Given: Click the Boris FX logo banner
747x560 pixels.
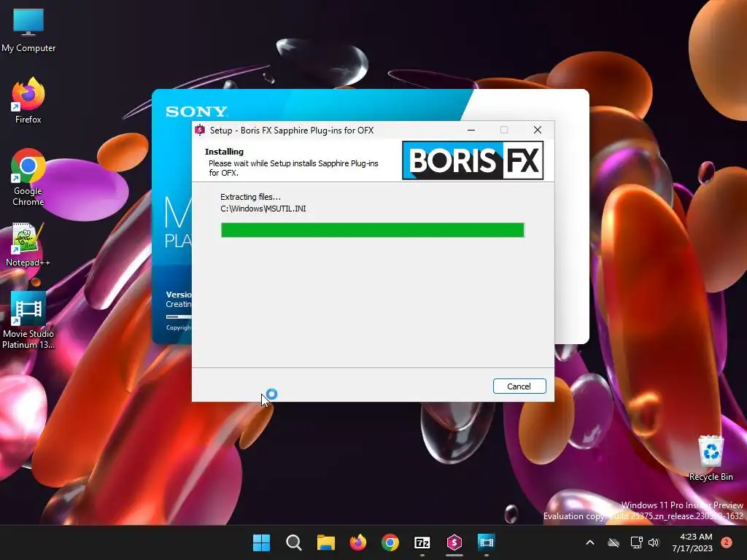Looking at the screenshot, I should click(473, 160).
